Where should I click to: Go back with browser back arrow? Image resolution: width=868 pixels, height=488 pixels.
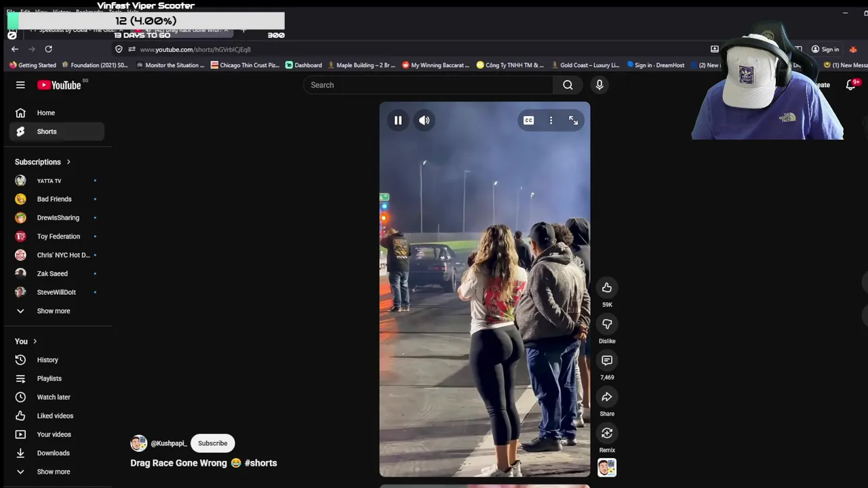[x=15, y=49]
